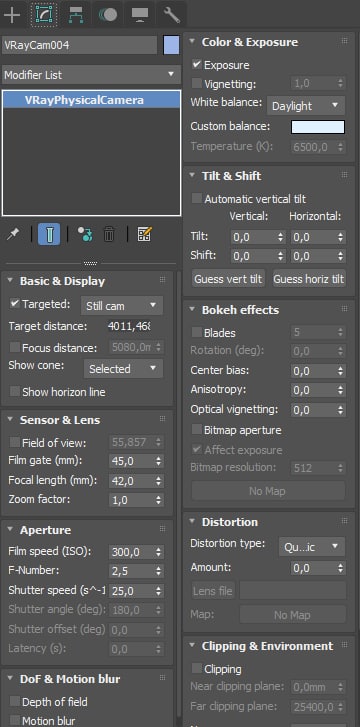Enable Automatic vertical tilt checkbox
Screen dimensions: 360x727
point(197,199)
